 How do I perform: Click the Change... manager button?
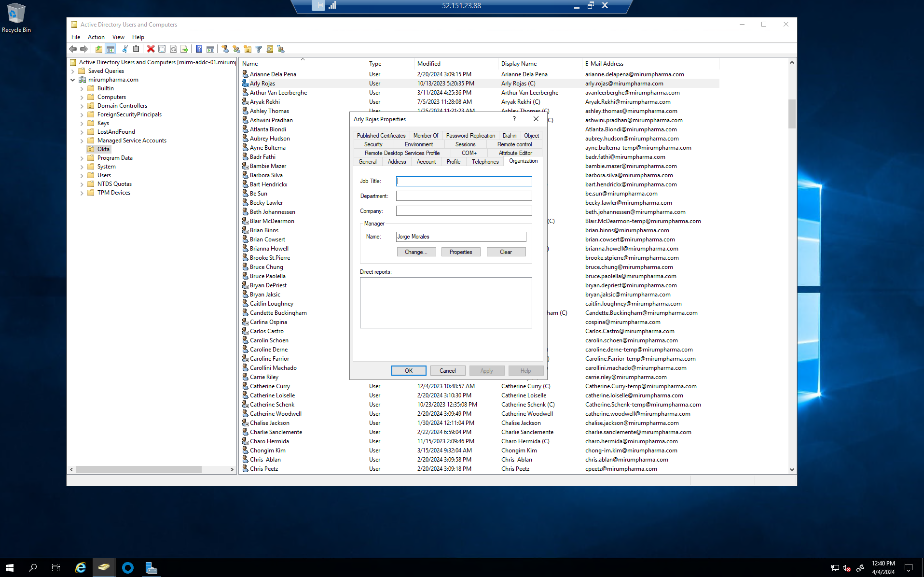click(416, 252)
